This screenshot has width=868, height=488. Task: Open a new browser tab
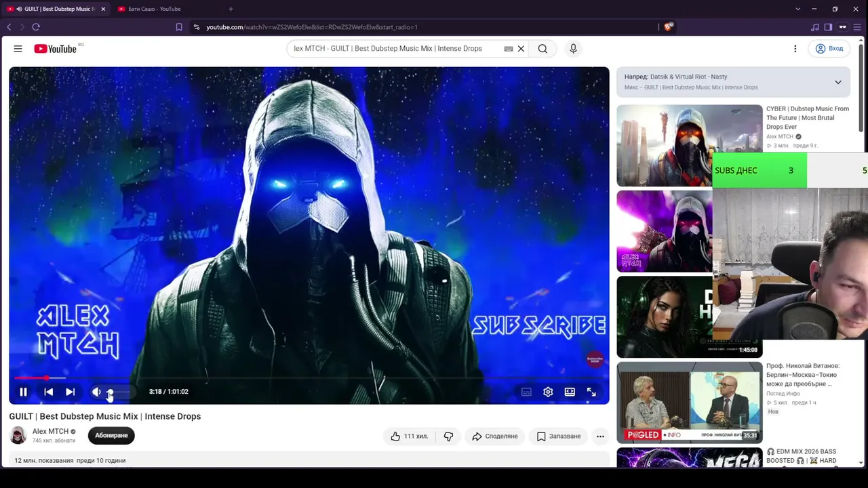[231, 9]
